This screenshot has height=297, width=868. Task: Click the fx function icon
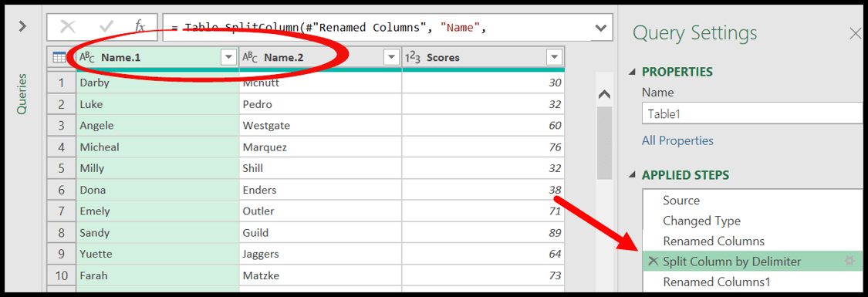[x=140, y=26]
